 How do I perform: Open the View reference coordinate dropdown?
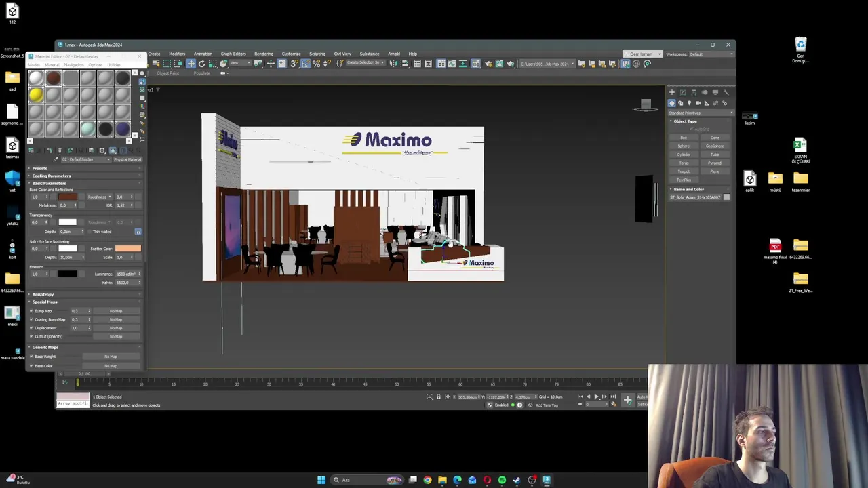pyautogui.click(x=240, y=64)
